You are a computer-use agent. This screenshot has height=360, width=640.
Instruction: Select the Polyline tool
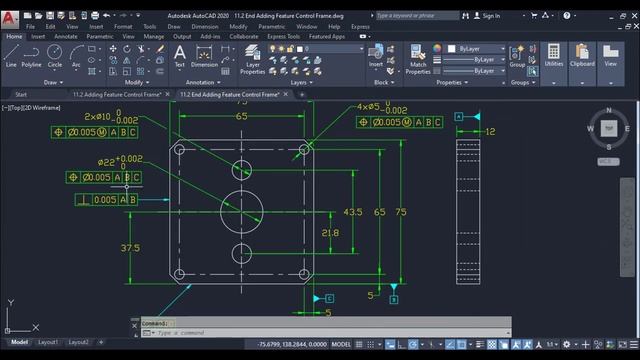point(31,56)
